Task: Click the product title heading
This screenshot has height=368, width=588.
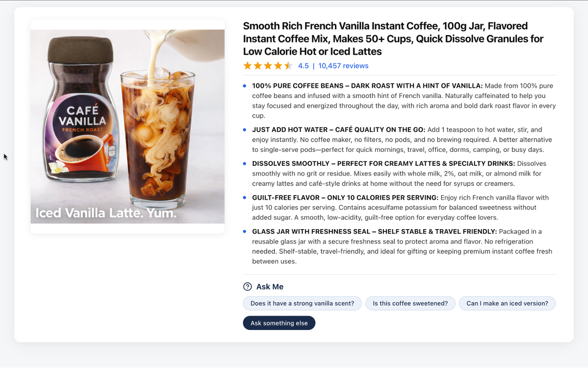Action: tap(393, 38)
